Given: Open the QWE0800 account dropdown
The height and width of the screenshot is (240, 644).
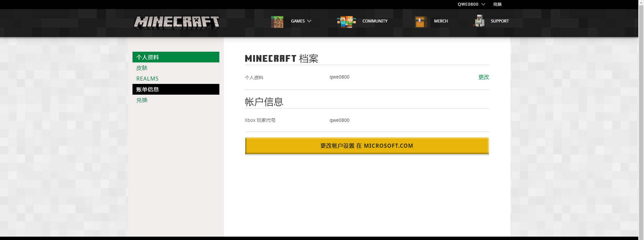Looking at the screenshot, I should (x=471, y=4).
